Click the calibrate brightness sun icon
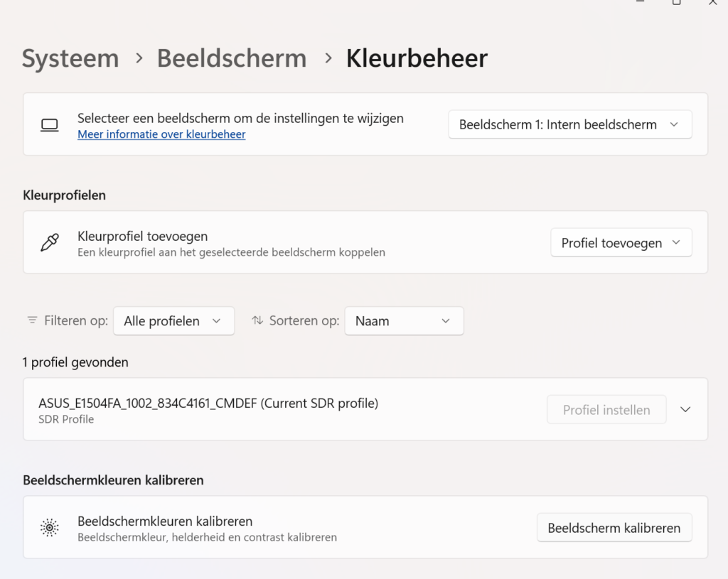Screen dimensions: 728x579 tap(49, 528)
